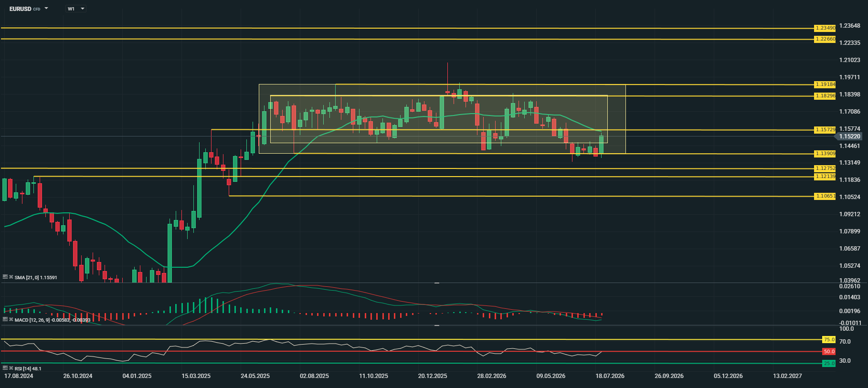The height and width of the screenshot is (388, 868).
Task: Click the 24.05.2025 date on the time axis
Action: click(x=255, y=376)
